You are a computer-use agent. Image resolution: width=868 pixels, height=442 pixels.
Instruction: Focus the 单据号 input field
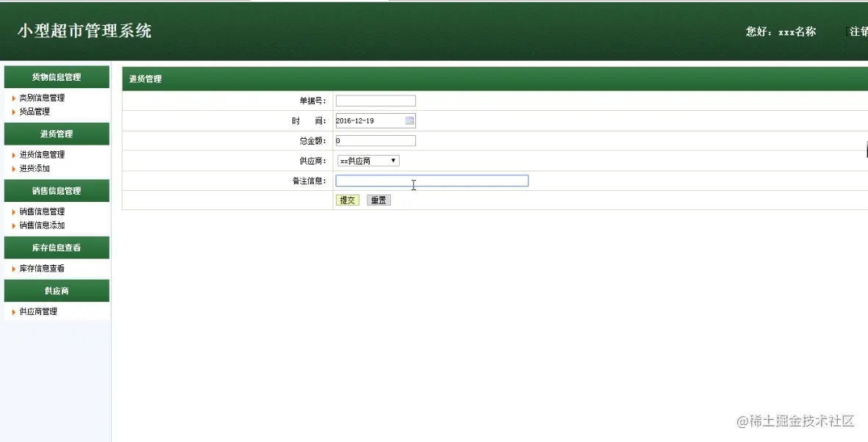point(376,101)
